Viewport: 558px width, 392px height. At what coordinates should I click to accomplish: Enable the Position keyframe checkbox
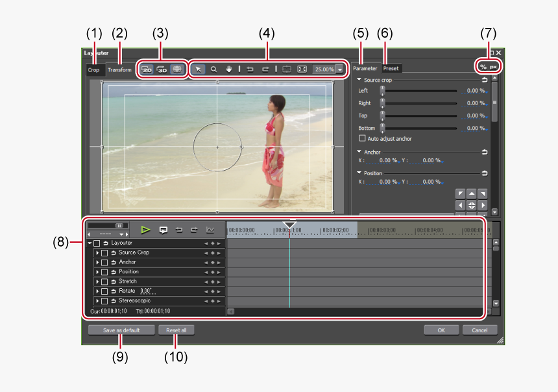[104, 272]
